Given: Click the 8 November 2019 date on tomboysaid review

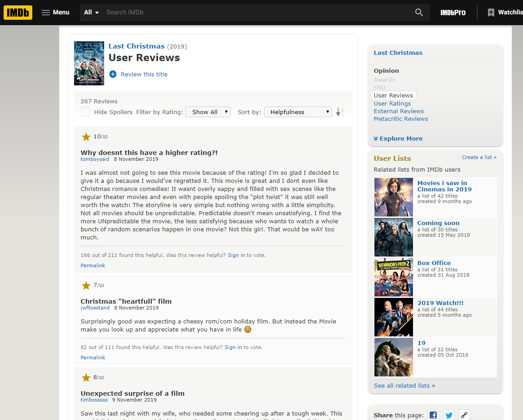Looking at the screenshot, I should [x=136, y=159].
